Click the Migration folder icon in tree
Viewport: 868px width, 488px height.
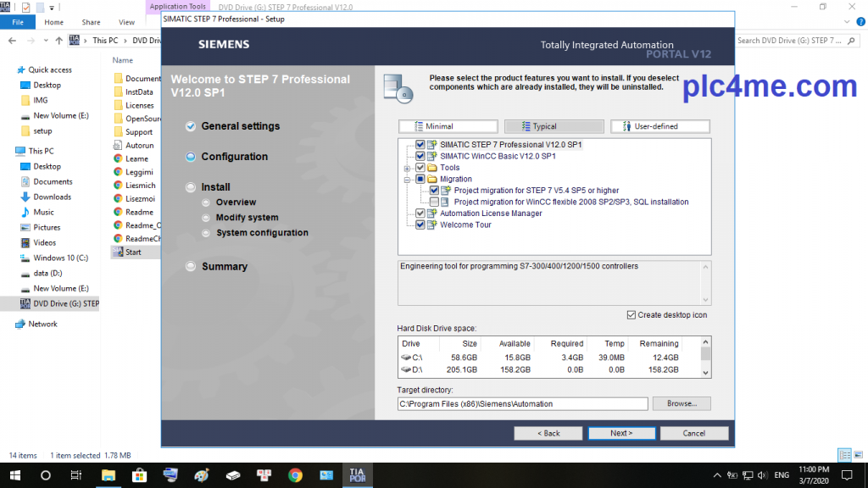[x=431, y=180]
